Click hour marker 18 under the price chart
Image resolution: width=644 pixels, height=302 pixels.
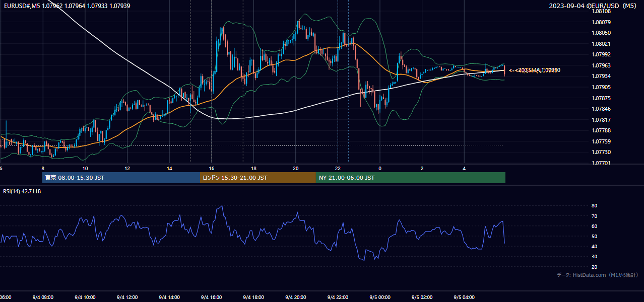click(x=253, y=169)
